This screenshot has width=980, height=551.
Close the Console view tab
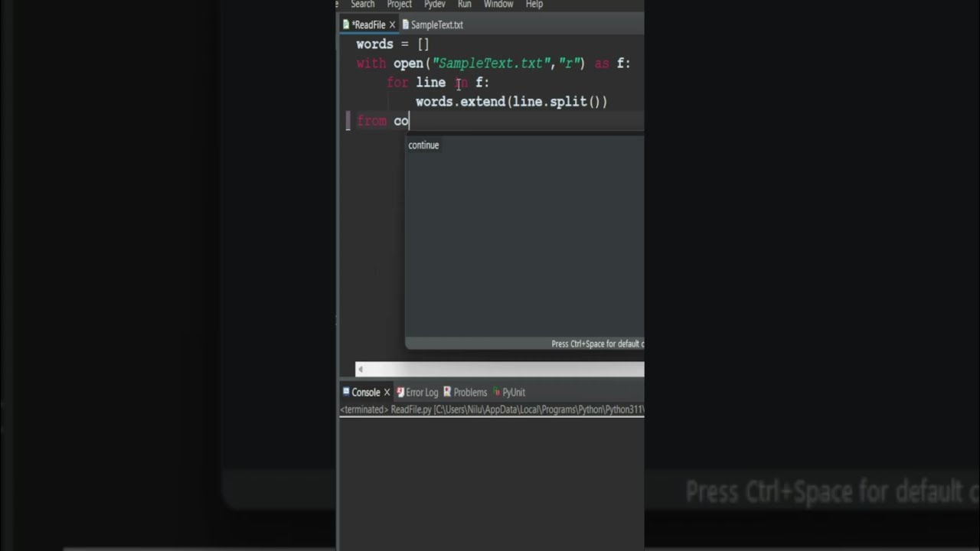[x=387, y=393]
